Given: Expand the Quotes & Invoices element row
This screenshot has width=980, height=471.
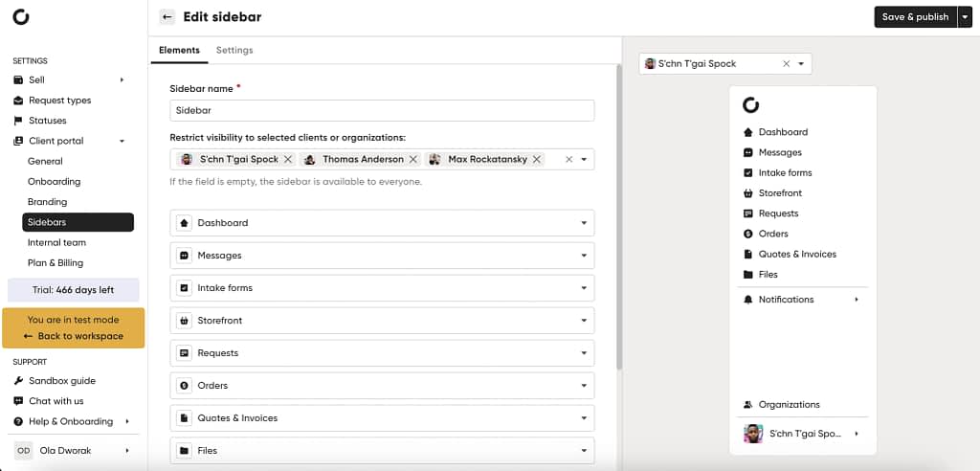Looking at the screenshot, I should (x=584, y=417).
